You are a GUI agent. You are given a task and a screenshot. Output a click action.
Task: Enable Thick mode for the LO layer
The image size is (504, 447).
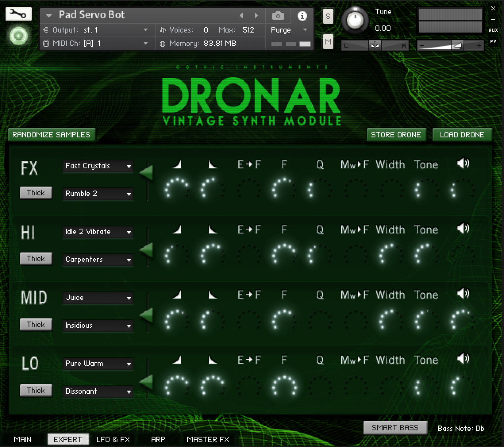coord(36,390)
